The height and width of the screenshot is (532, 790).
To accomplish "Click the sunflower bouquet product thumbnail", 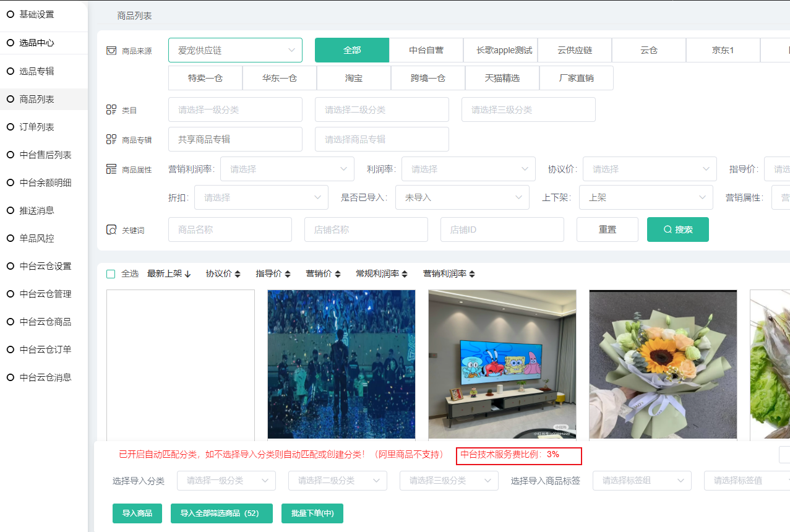I will pyautogui.click(x=663, y=364).
